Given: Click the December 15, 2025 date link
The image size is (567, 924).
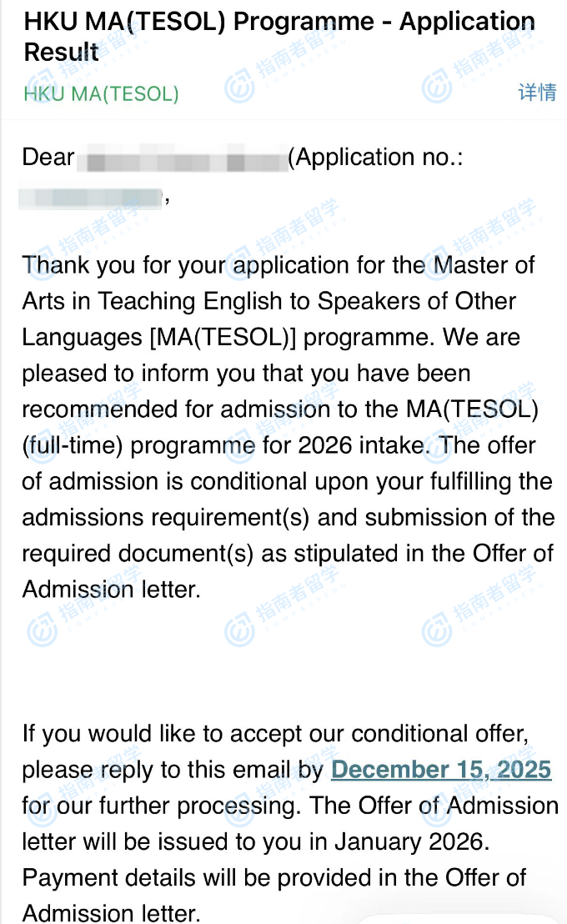Looking at the screenshot, I should click(441, 770).
